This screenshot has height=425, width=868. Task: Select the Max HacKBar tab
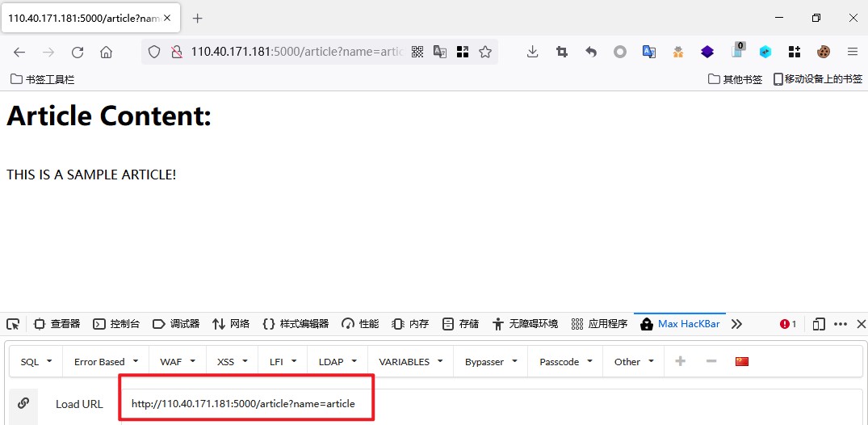coord(680,324)
